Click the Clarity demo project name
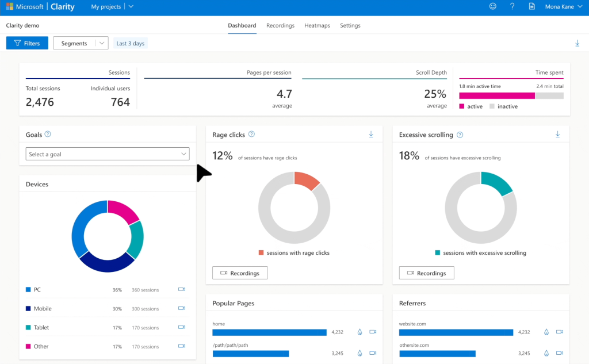This screenshot has width=589, height=364. click(x=22, y=25)
